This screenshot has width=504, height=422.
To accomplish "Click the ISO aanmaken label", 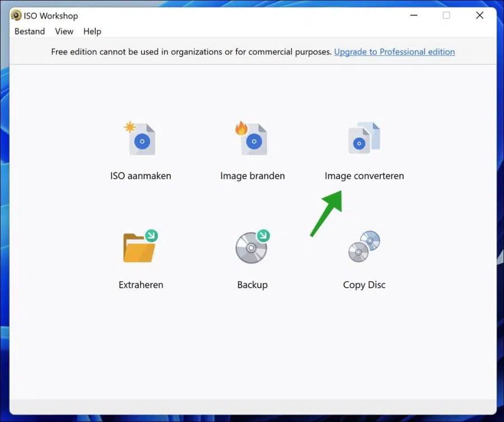I will click(141, 176).
